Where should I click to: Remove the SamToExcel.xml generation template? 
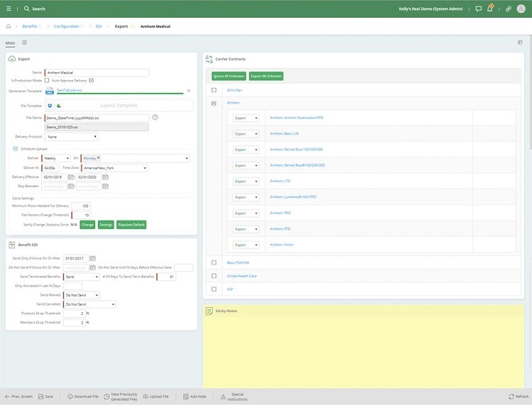click(189, 91)
